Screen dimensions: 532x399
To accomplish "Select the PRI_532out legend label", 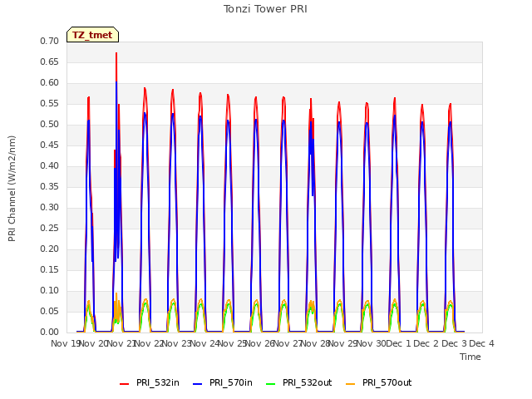I will tap(308, 382).
